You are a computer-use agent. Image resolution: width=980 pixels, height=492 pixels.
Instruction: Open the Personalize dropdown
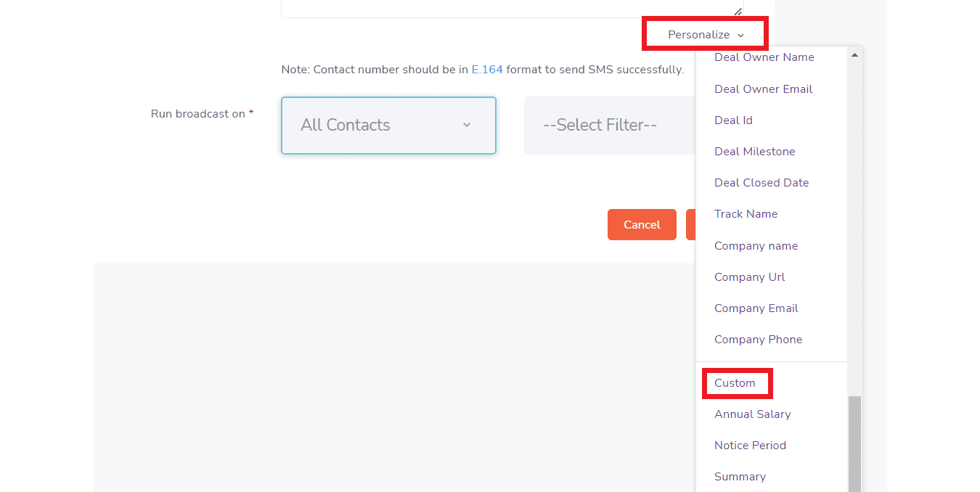click(703, 33)
